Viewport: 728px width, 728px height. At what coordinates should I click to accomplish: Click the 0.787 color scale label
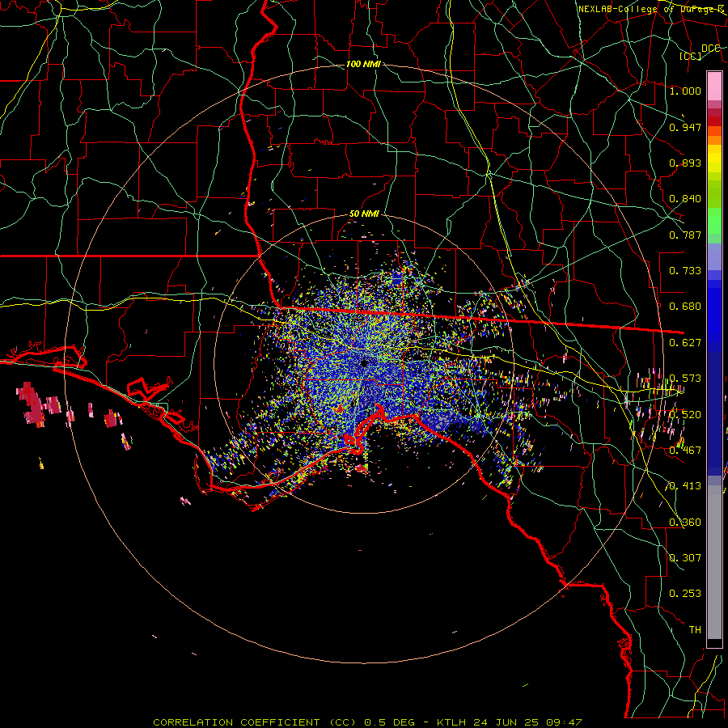(685, 235)
